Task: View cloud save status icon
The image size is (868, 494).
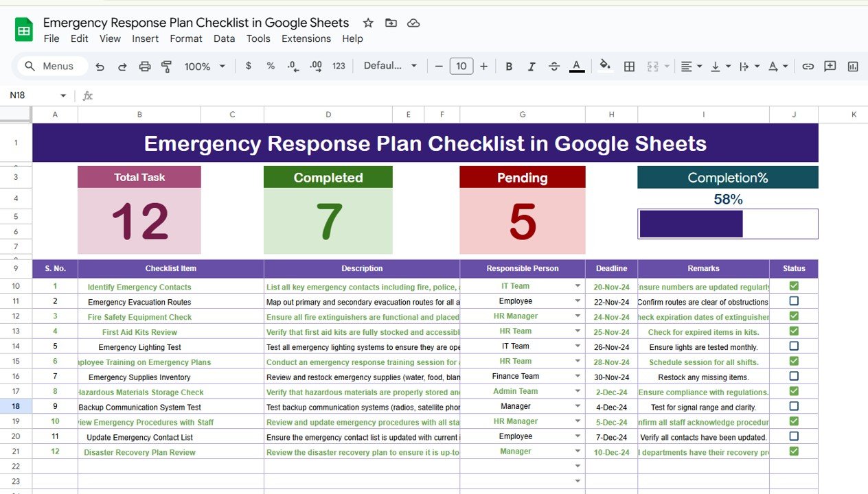Action: click(x=413, y=23)
